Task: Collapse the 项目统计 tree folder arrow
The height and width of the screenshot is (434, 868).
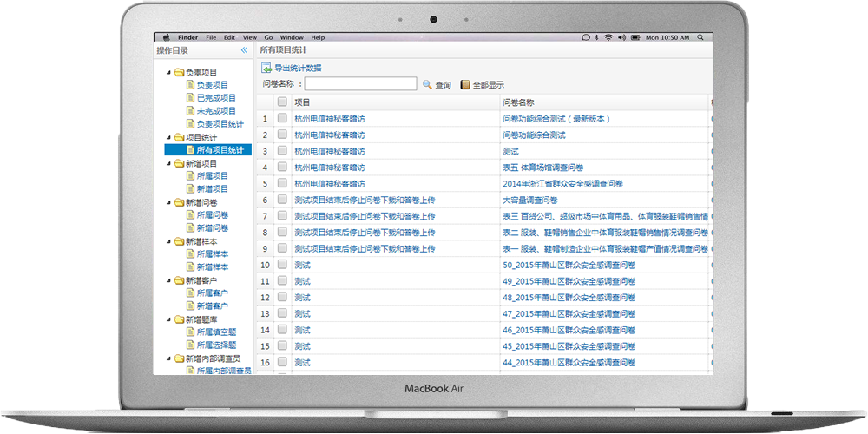Action: (x=168, y=137)
